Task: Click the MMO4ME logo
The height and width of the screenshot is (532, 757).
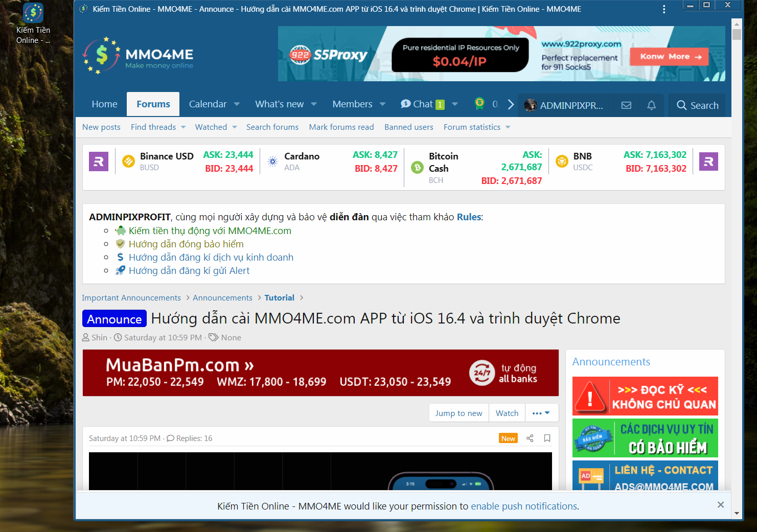Action: point(138,55)
